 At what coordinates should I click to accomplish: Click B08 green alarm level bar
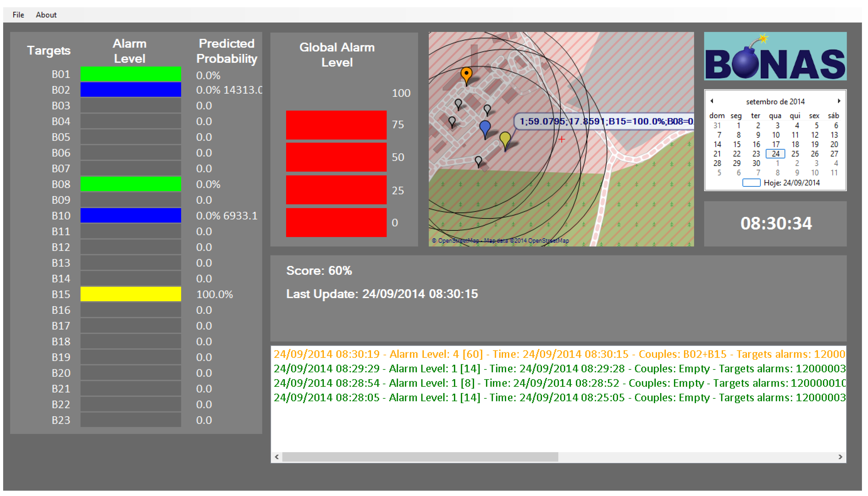130,184
